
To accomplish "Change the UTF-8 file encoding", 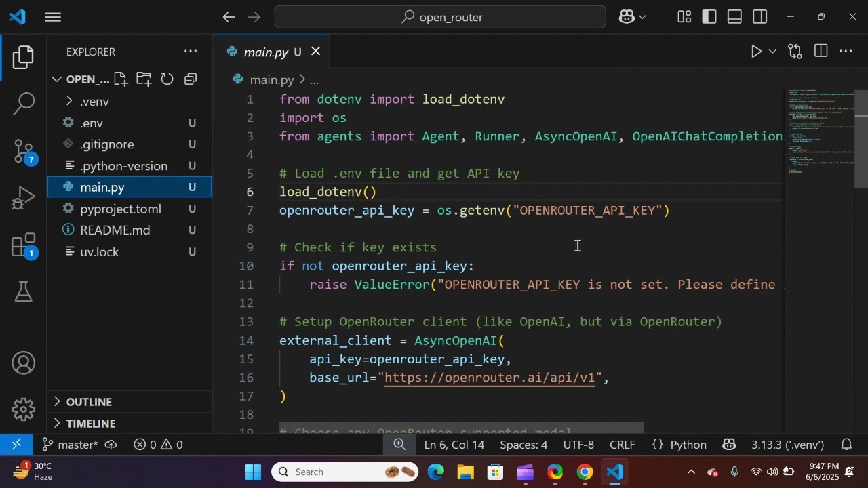I will coord(578,445).
